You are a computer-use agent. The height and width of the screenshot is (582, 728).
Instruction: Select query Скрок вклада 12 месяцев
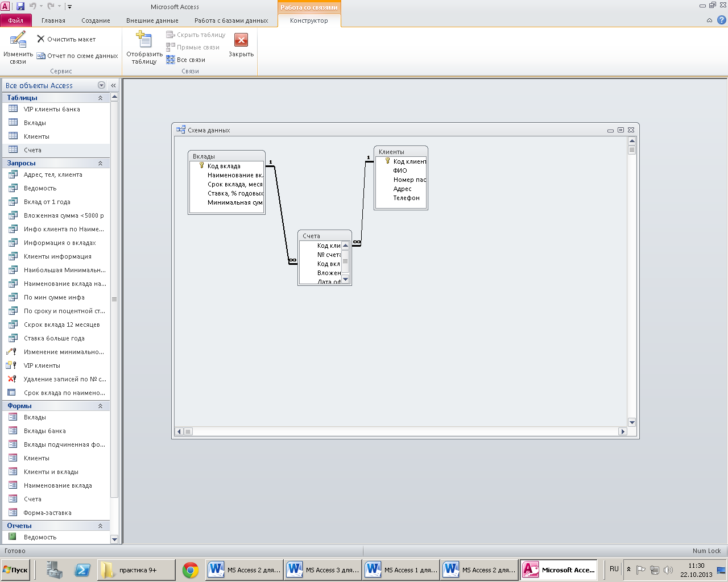tap(56, 325)
